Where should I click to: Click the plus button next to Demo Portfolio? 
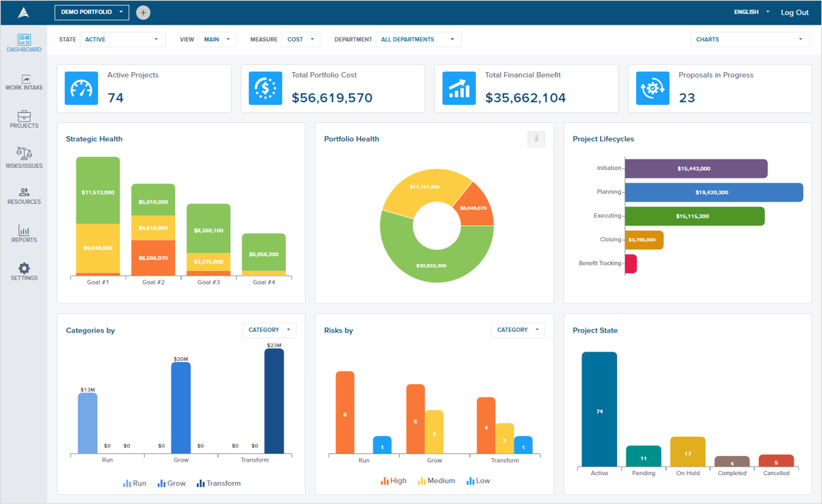[143, 12]
